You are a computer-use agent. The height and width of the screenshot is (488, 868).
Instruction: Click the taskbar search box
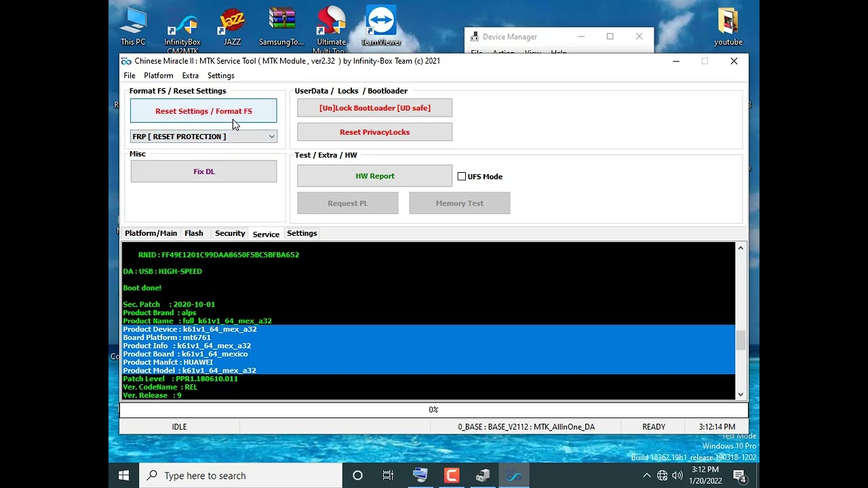[x=241, y=476]
